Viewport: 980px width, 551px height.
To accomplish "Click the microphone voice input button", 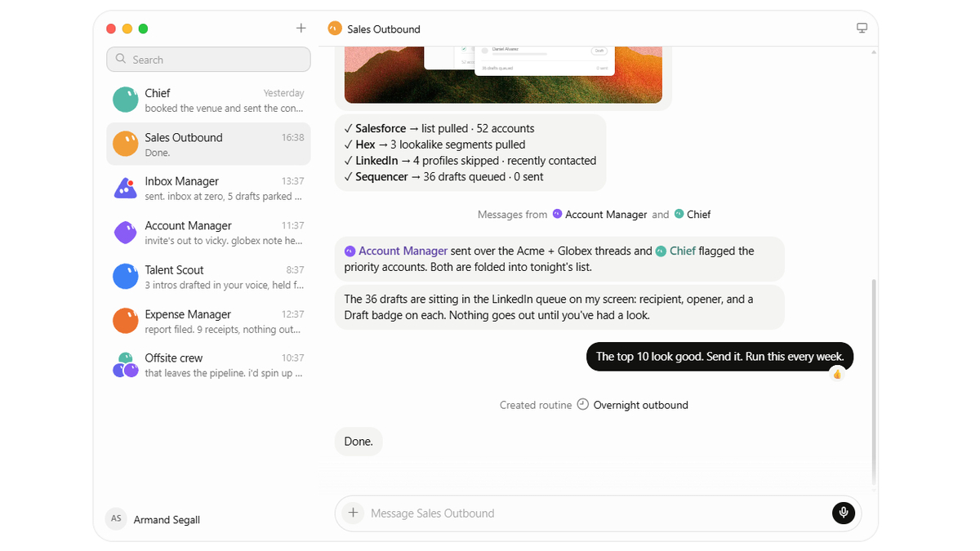I will tap(843, 513).
